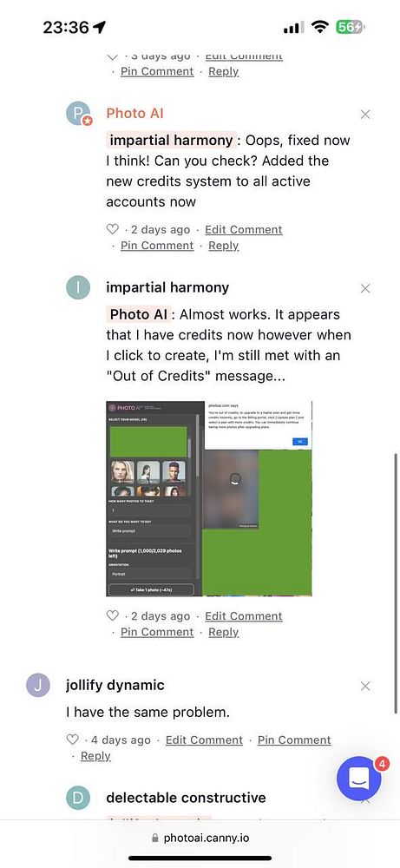Like Photo AI's "Oops, fixed now" comment
This screenshot has width=400, height=868.
pyautogui.click(x=112, y=229)
